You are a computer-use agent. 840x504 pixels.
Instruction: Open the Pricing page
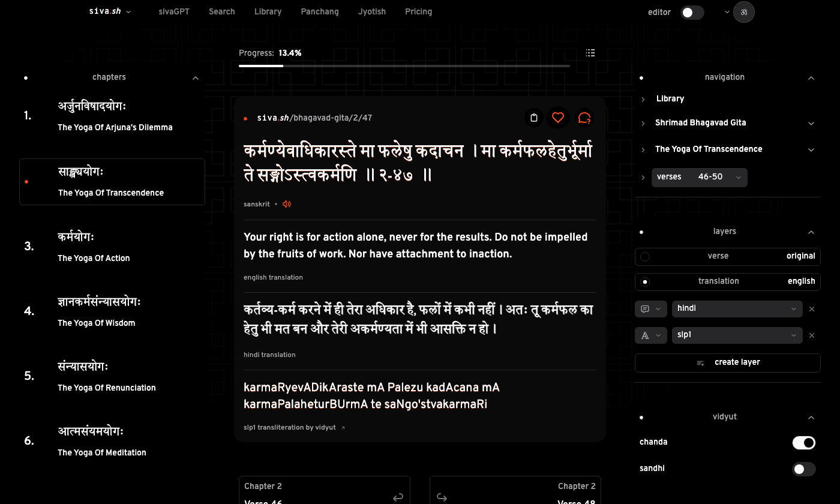click(x=419, y=12)
